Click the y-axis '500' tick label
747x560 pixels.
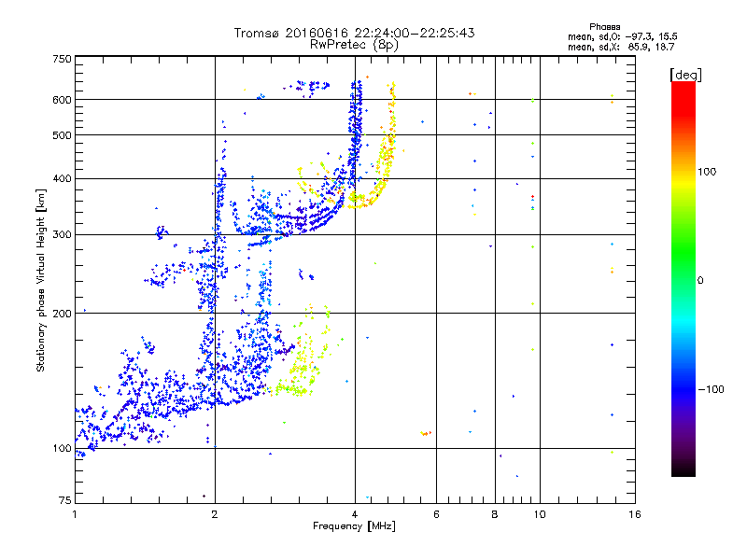pos(62,135)
